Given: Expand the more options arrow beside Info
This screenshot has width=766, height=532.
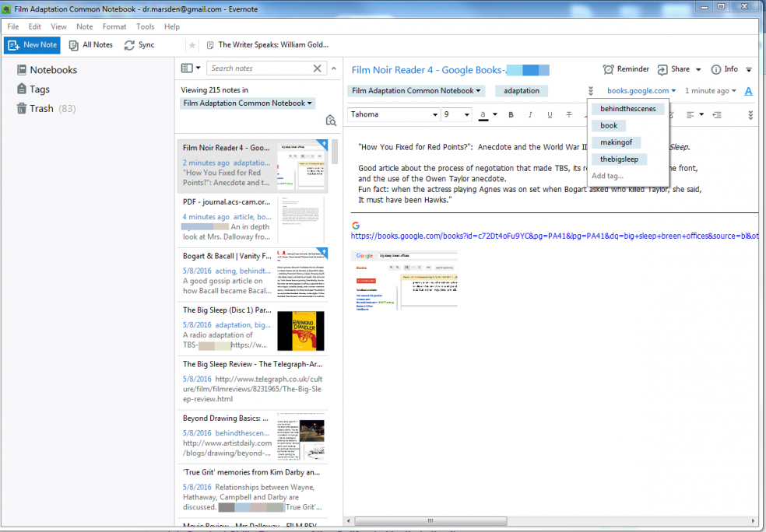Looking at the screenshot, I should point(749,70).
